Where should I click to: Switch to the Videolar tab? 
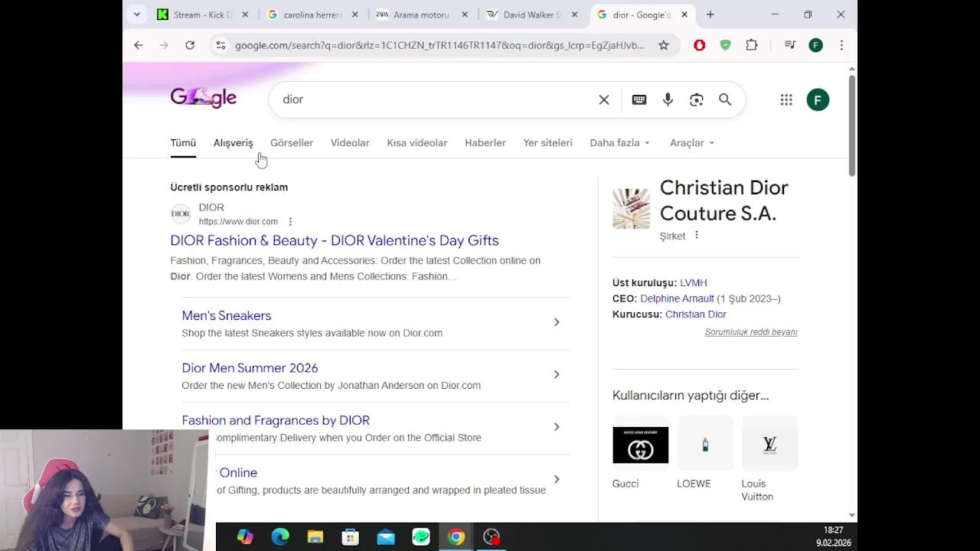tap(350, 143)
